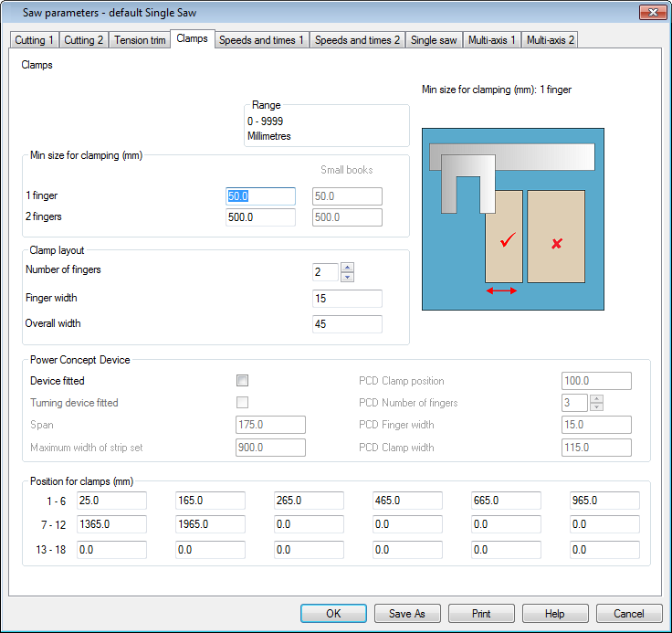Focus the 2 fingers min size field
The height and width of the screenshot is (633, 672).
click(260, 217)
